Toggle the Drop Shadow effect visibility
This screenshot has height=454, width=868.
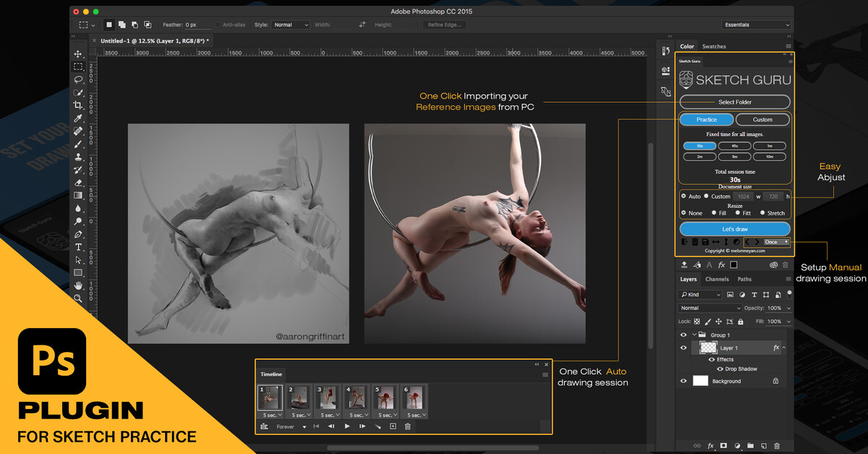pyautogui.click(x=720, y=369)
